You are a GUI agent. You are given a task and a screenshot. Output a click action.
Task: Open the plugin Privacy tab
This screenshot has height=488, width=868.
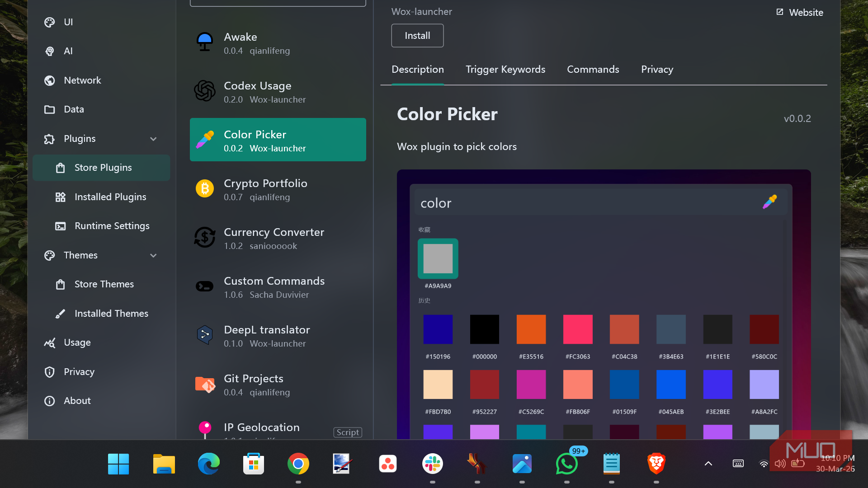click(x=657, y=70)
